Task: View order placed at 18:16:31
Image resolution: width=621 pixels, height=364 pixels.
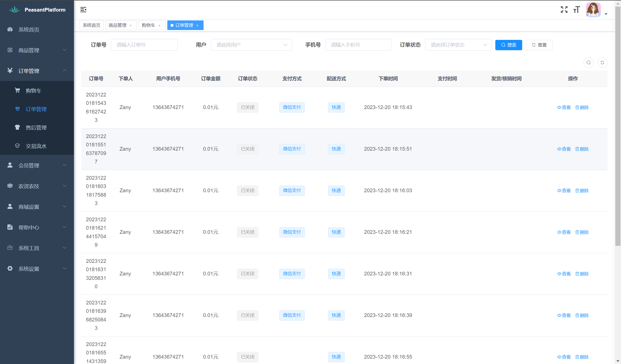Action: (x=564, y=274)
